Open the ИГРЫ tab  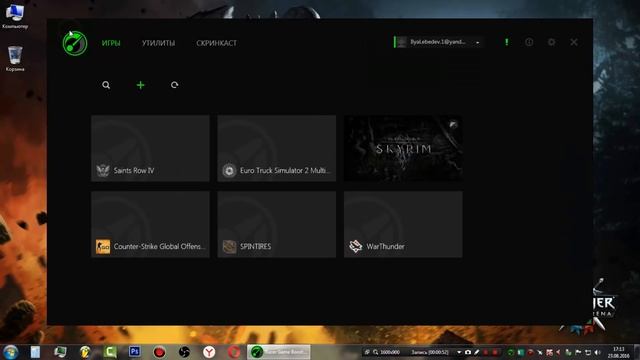pos(111,43)
